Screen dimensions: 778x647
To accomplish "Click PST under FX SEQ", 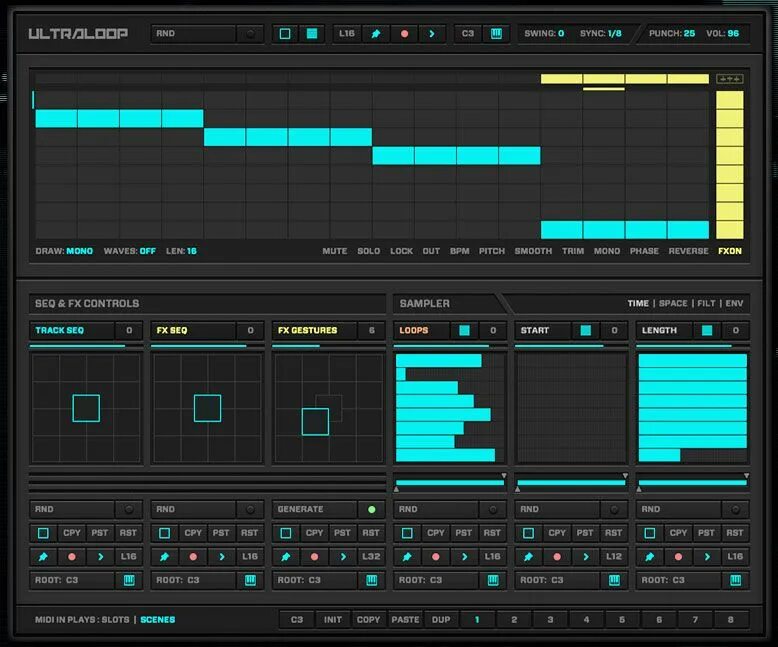I will (x=221, y=533).
